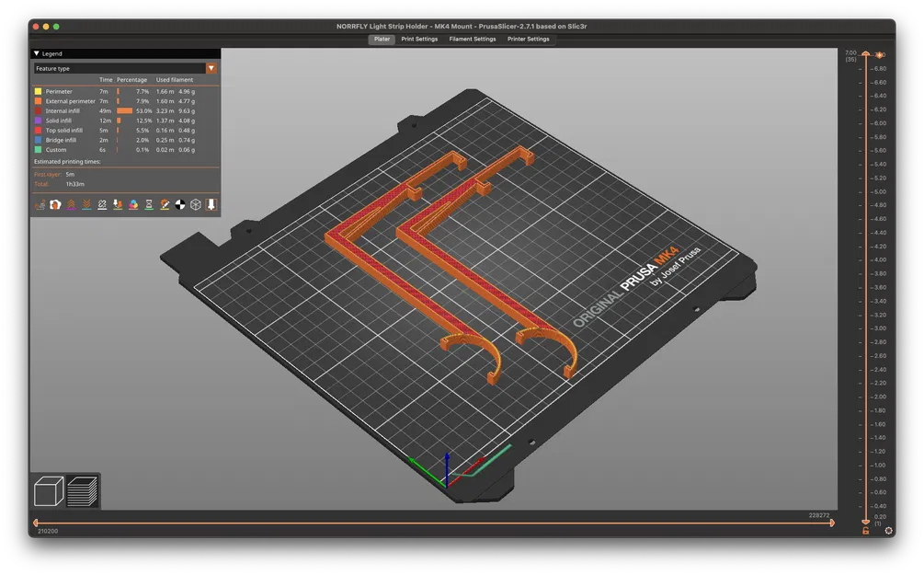Image resolution: width=924 pixels, height=575 pixels.
Task: Toggle Seams visibility in legend toolbar
Action: 102,204
